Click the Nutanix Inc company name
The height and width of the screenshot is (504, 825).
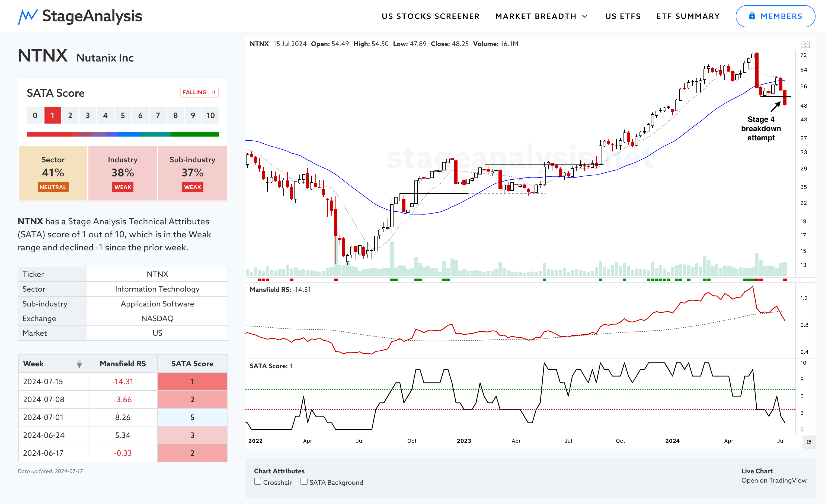click(105, 58)
